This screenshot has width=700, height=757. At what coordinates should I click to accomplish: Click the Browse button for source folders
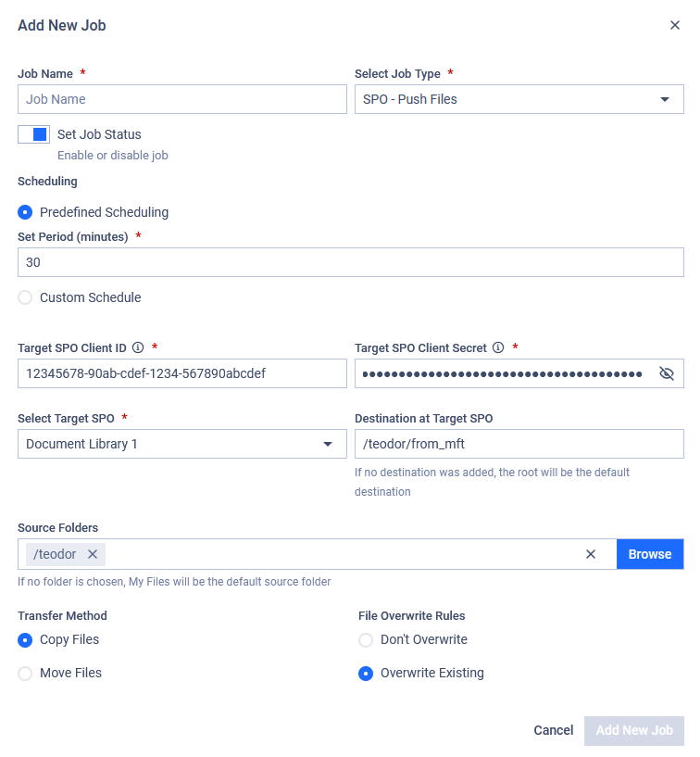pos(650,554)
